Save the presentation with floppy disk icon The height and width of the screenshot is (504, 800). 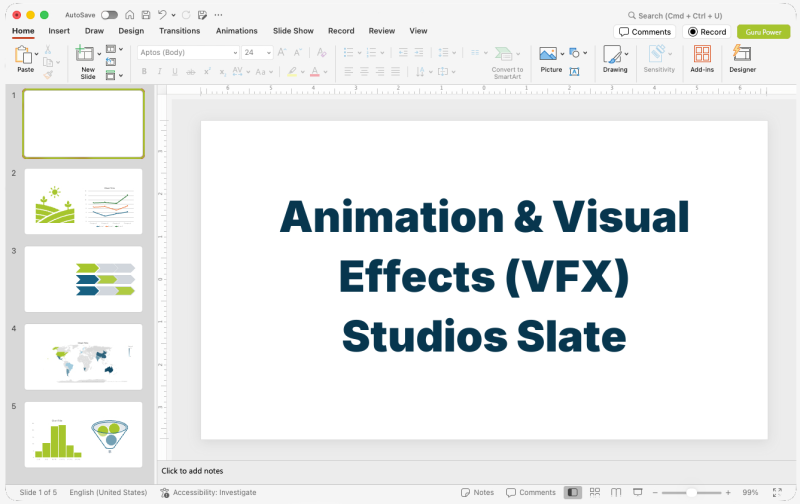point(146,15)
